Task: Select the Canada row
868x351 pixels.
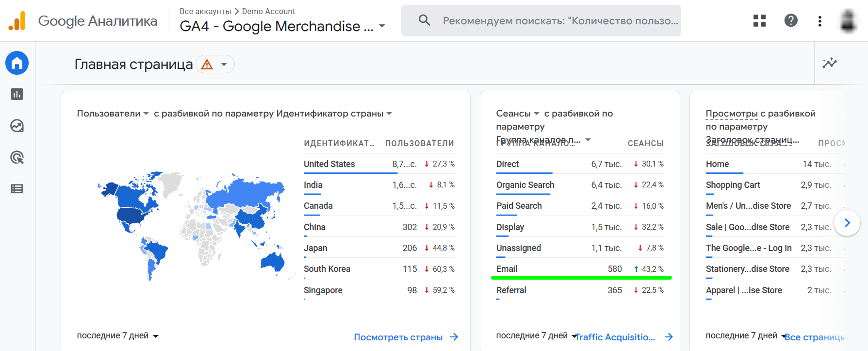Action: pyautogui.click(x=379, y=206)
